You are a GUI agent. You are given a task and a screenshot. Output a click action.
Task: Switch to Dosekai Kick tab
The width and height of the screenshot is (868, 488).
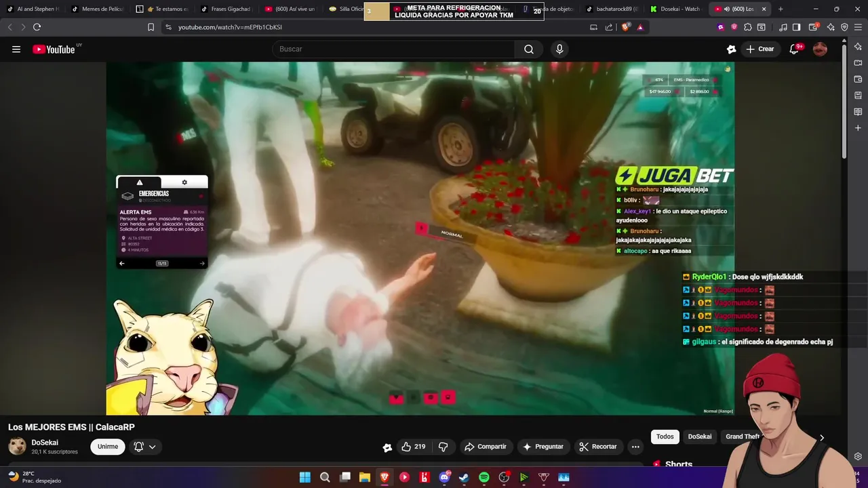coord(675,9)
